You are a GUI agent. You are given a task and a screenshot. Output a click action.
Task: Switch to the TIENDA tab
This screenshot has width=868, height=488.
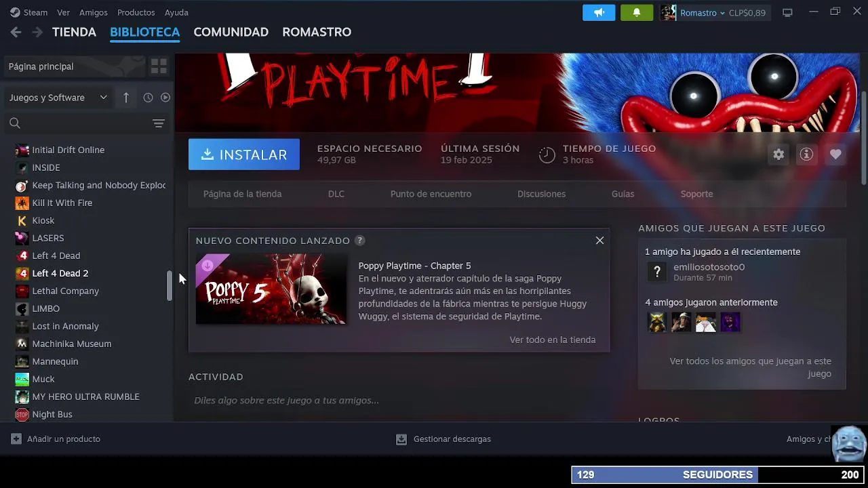(74, 32)
